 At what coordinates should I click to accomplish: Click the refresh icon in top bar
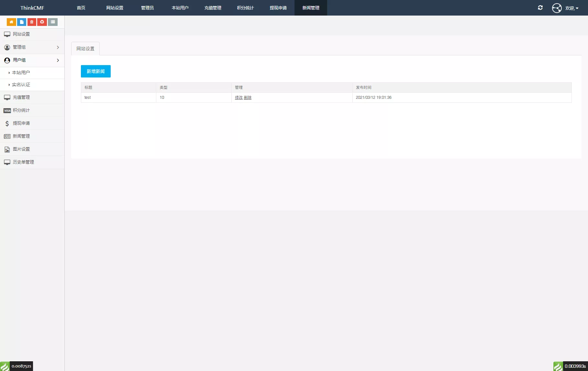(x=540, y=8)
